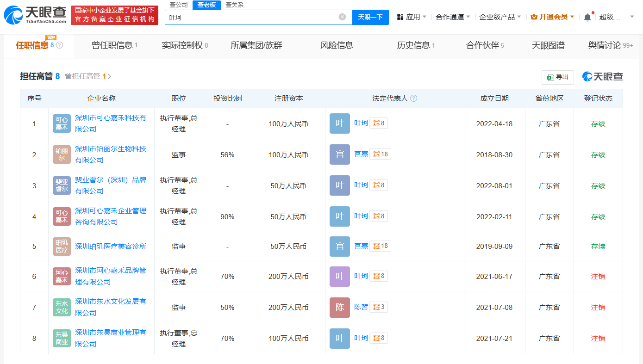The image size is (643, 364).
Task: Open 深圳市珂心嘉禾品牌管理有限公司 link
Action: tap(111, 277)
